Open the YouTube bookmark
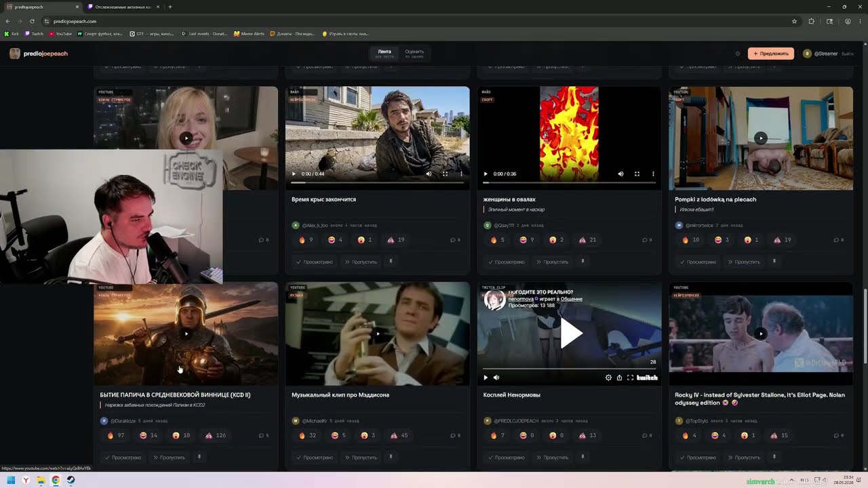The image size is (868, 488). pyautogui.click(x=60, y=33)
